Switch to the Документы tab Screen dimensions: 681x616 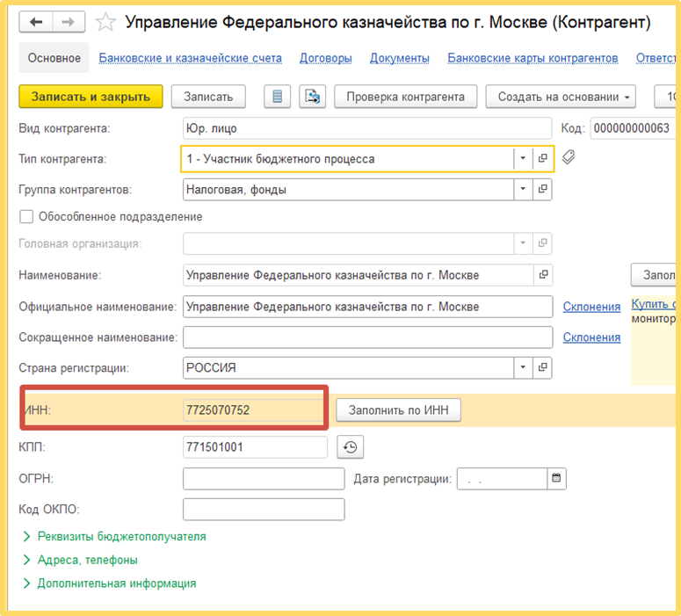coord(400,58)
